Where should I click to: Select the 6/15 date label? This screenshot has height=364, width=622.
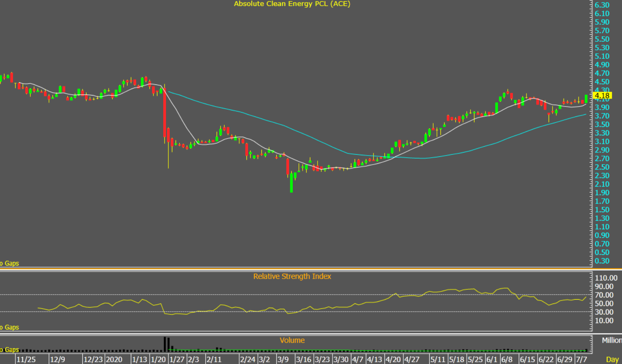coord(527,359)
